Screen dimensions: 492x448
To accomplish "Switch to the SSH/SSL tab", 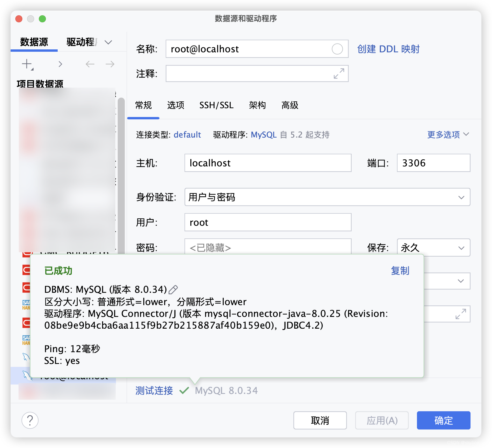I will 217,105.
